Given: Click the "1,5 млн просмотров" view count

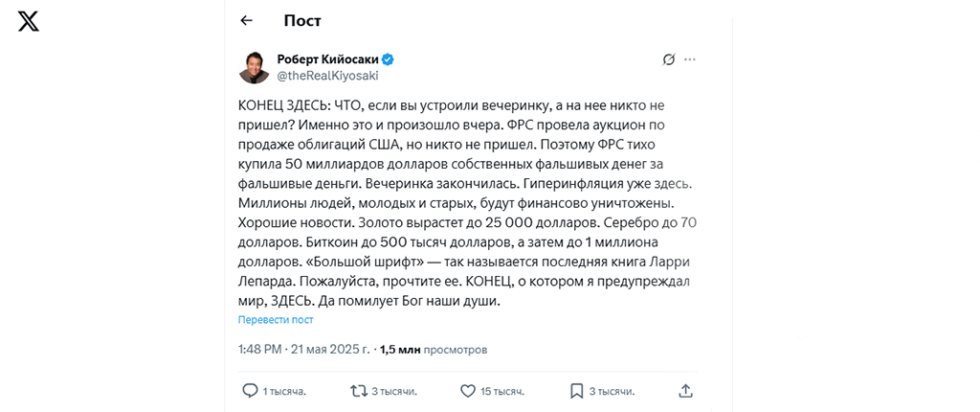Looking at the screenshot, I should click(434, 350).
